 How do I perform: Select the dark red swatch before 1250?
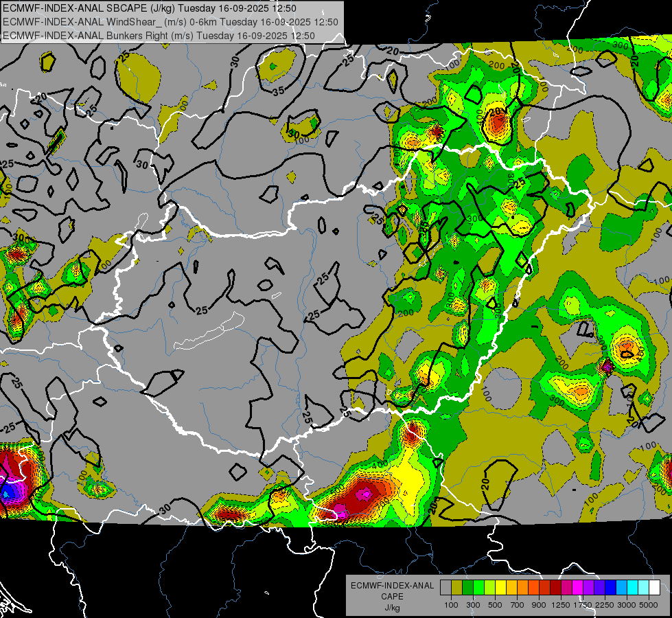point(555,588)
